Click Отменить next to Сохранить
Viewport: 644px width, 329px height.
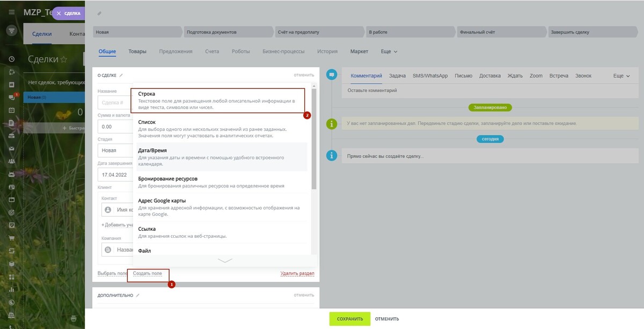click(387, 319)
